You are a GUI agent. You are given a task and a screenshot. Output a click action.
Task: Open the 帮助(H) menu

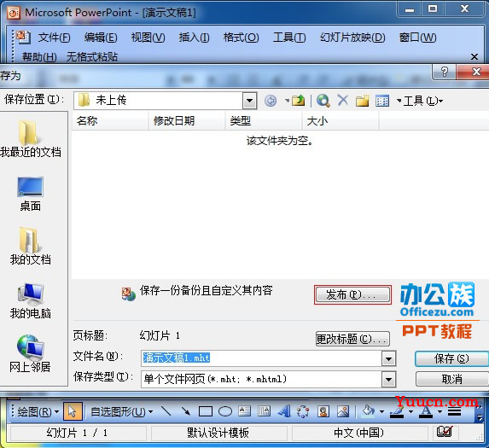click(x=39, y=56)
